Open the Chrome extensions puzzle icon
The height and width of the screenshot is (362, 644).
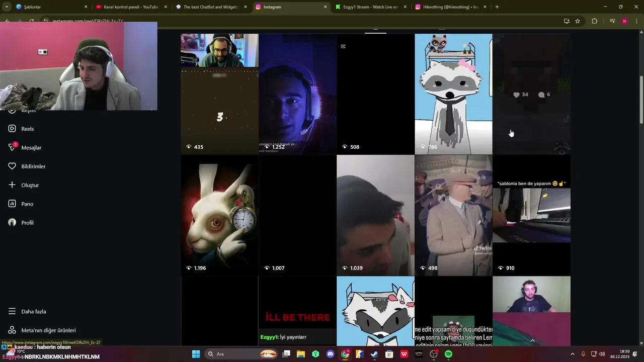coord(595,21)
